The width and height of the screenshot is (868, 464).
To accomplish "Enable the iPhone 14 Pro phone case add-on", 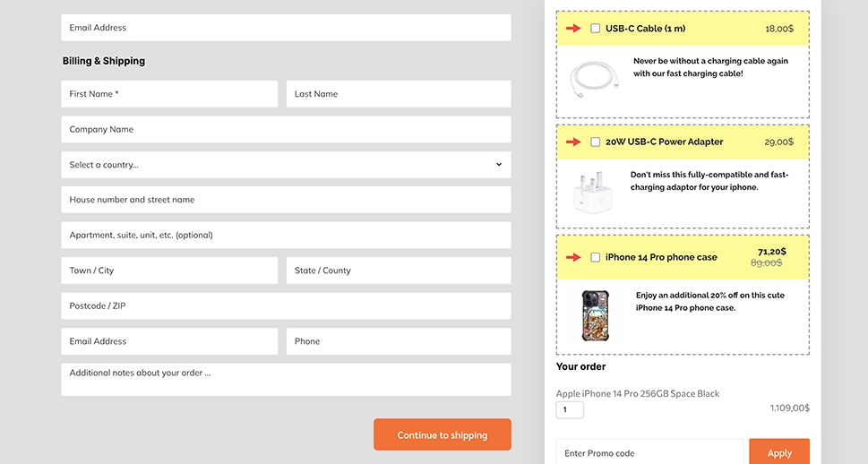I will [596, 258].
